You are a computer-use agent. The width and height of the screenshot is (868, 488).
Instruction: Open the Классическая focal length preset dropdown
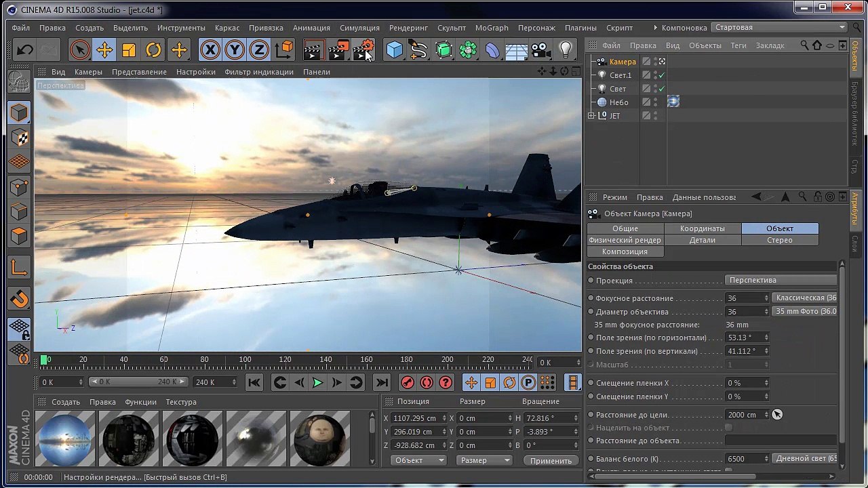pyautogui.click(x=805, y=298)
